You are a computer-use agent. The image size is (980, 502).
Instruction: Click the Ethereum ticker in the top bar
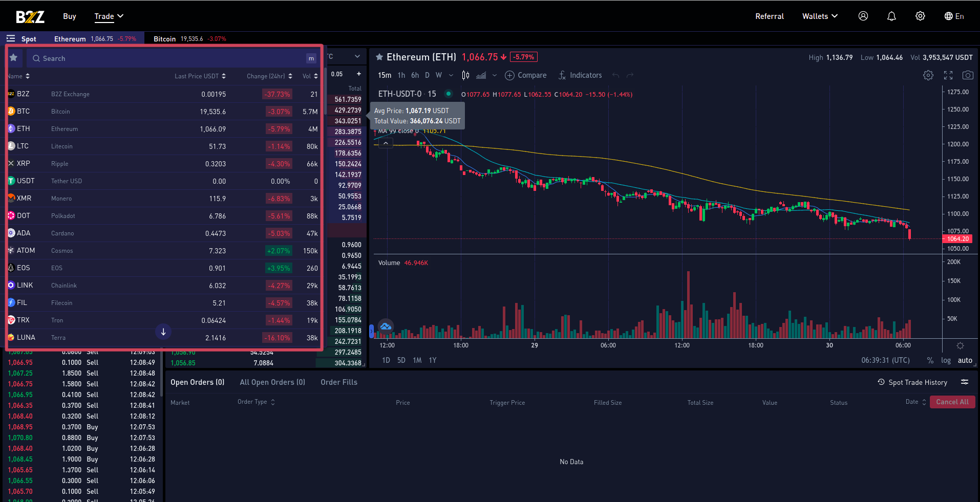[x=95, y=39]
